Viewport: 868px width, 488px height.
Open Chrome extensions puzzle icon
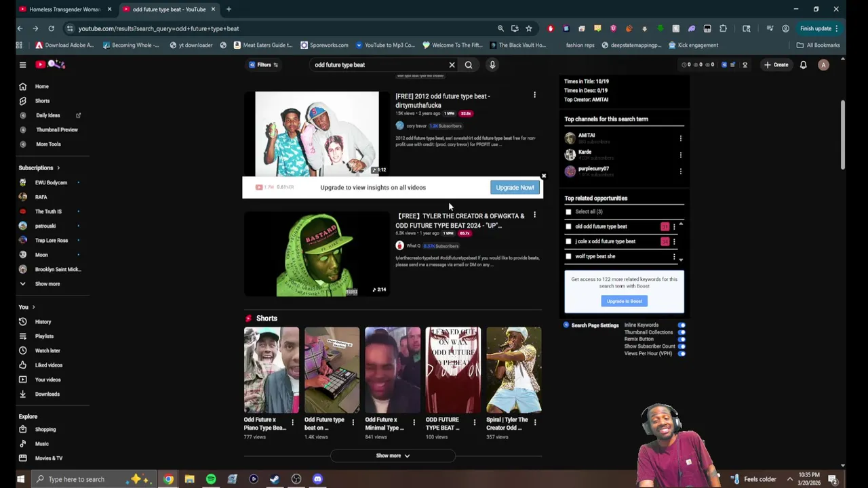[723, 28]
